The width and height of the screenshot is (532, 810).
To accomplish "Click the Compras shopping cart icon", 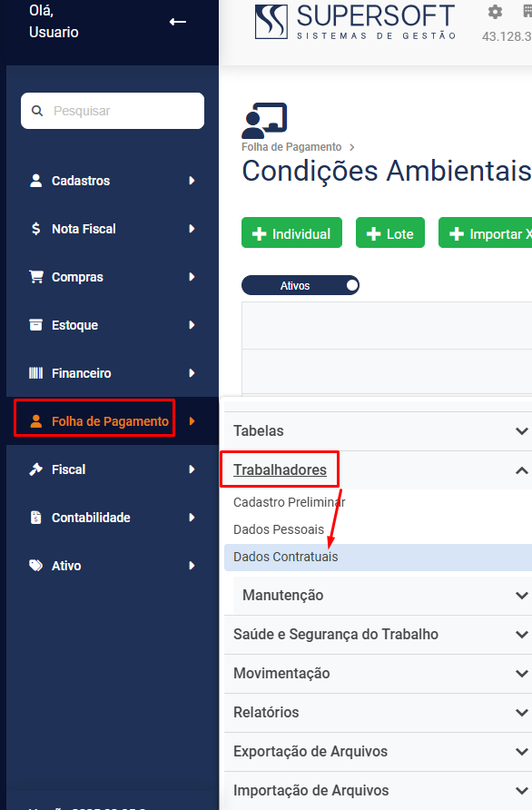I will (36, 277).
